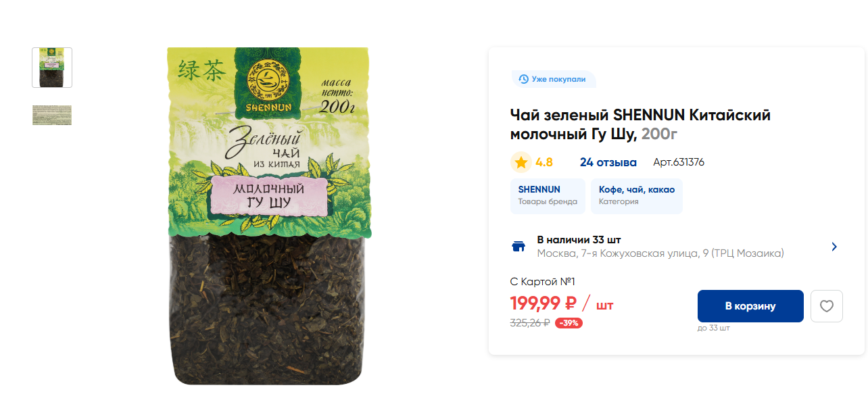Open the 24 отзыва reviews link
Image resolution: width=868 pixels, height=419 pixels.
(x=608, y=162)
